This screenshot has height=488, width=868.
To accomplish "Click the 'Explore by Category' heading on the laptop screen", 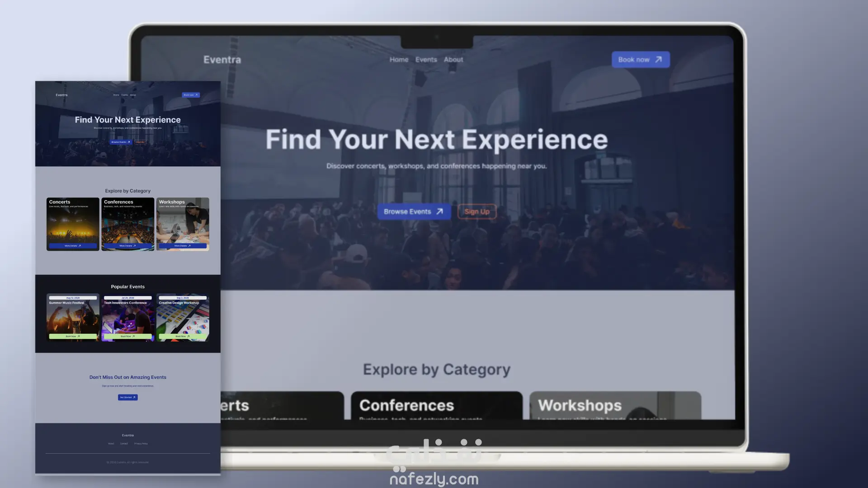I will coord(436,370).
